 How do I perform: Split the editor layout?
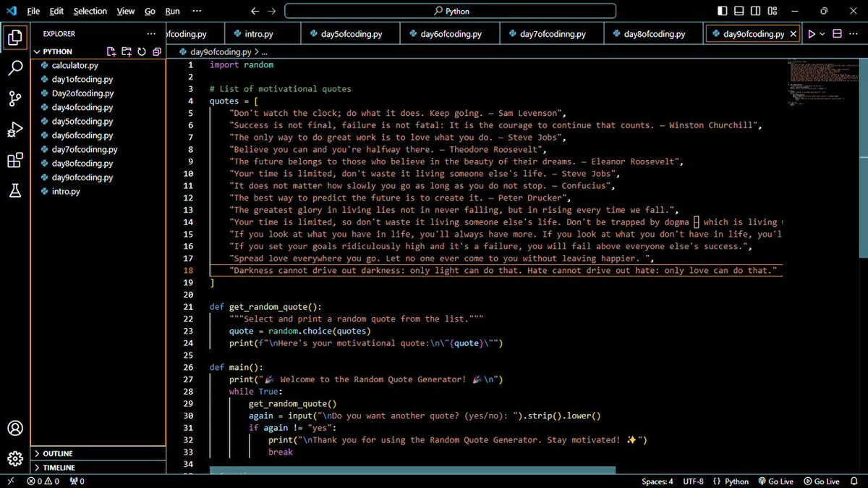(838, 34)
